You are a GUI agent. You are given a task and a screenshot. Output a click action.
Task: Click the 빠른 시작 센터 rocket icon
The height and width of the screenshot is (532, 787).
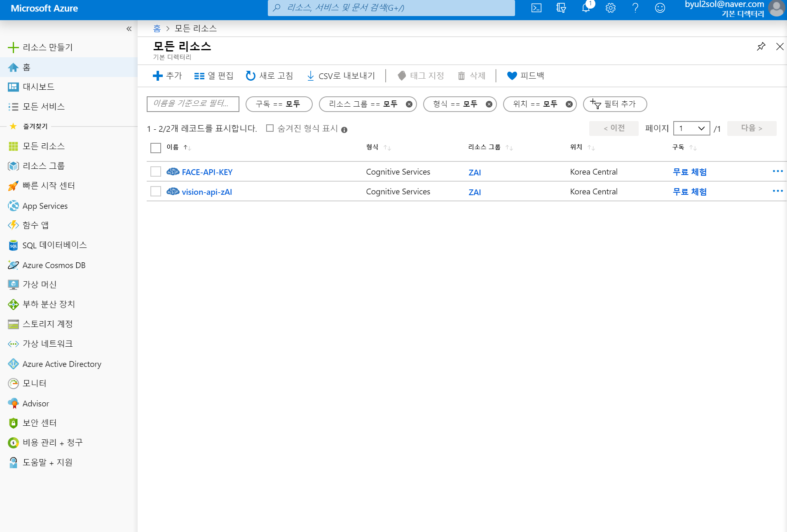coord(13,186)
